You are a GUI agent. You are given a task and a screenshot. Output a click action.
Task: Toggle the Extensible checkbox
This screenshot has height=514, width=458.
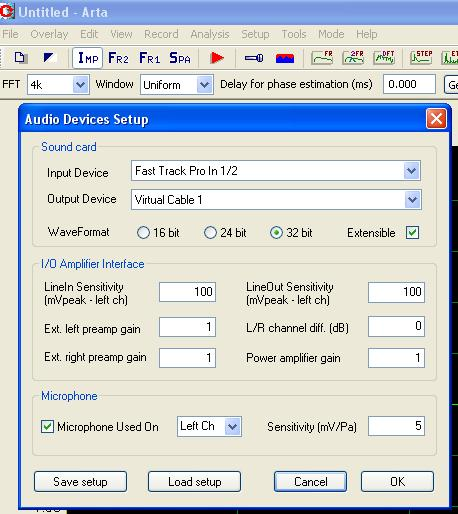coord(412,233)
